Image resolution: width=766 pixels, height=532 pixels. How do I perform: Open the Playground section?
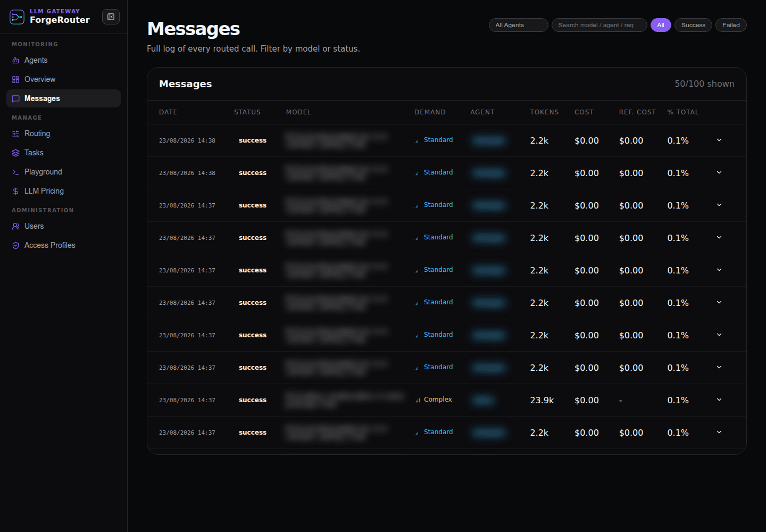pyautogui.click(x=63, y=172)
